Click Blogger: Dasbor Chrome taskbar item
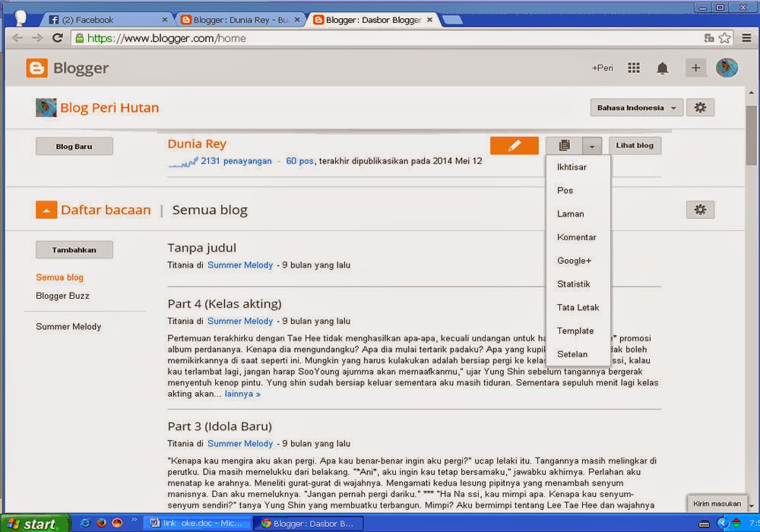This screenshot has width=760, height=532. click(x=310, y=524)
